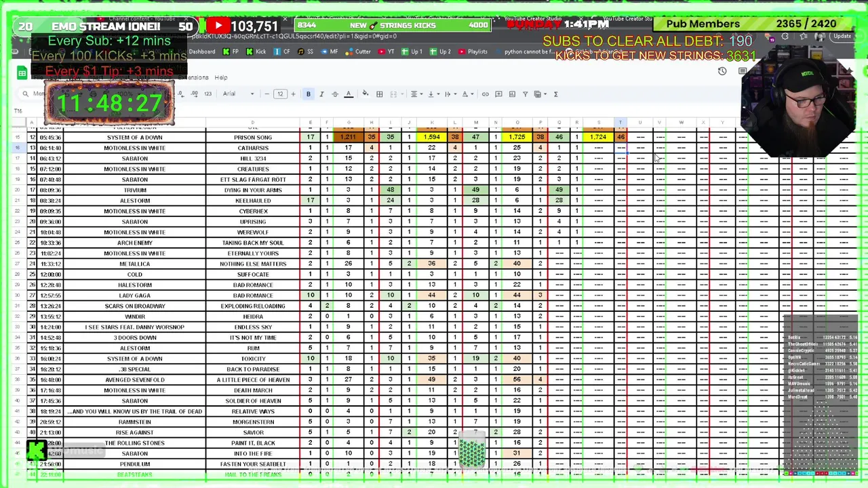The height and width of the screenshot is (488, 868).
Task: Open the Dashboard bookmark
Action: tap(201, 52)
